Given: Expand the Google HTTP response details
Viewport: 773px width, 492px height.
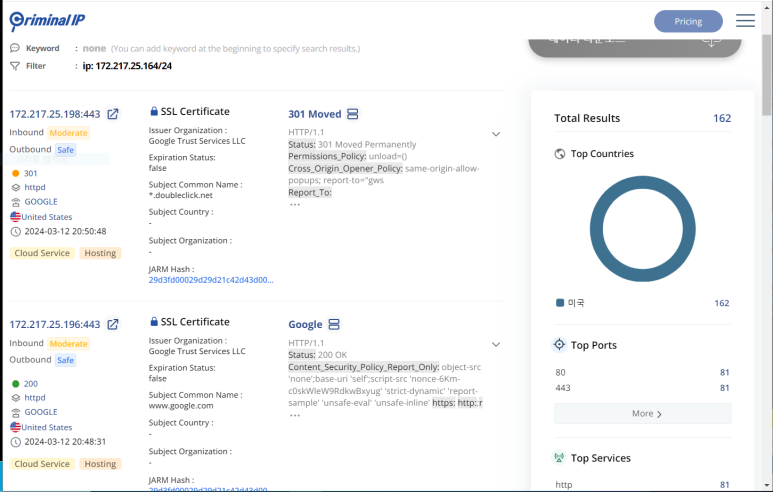Looking at the screenshot, I should point(496,345).
